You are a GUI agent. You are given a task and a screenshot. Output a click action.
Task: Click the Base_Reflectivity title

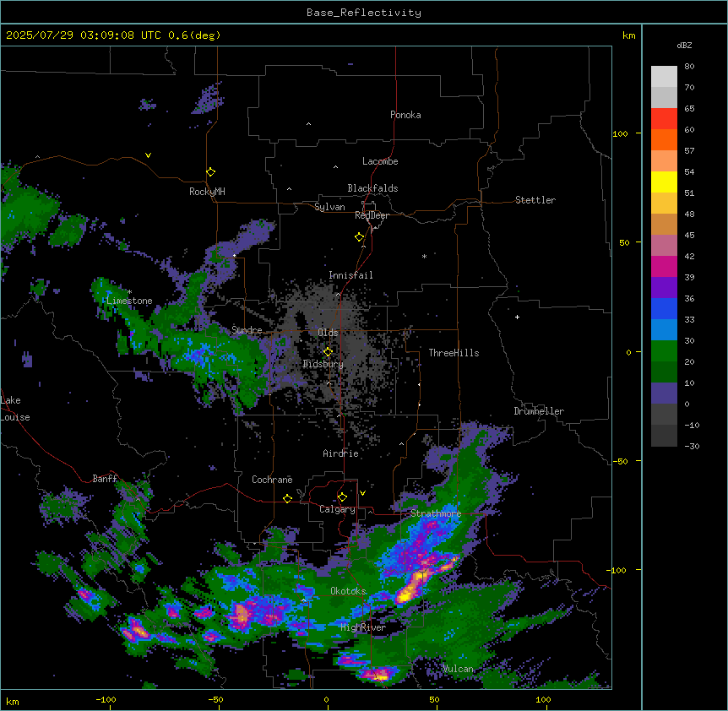click(364, 13)
